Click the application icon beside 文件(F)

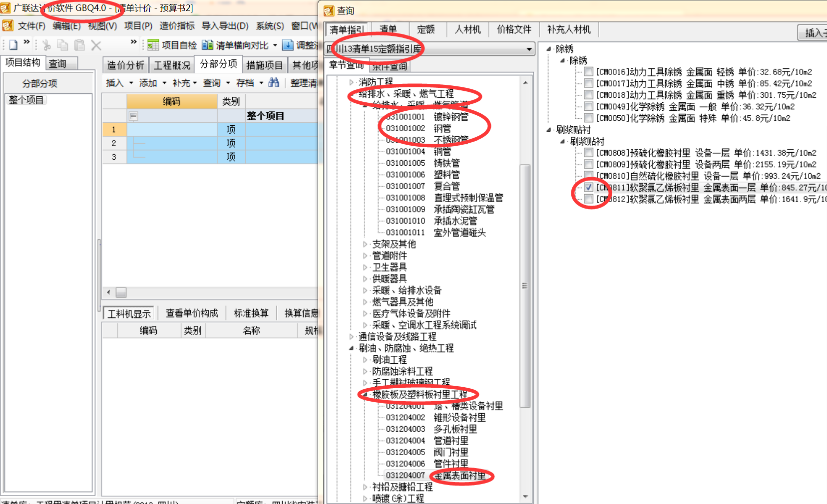pyautogui.click(x=7, y=25)
